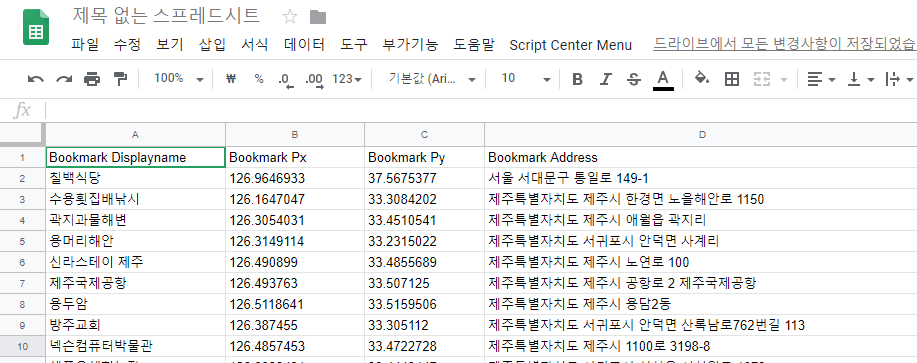This screenshot has width=917, height=363.
Task: Toggle bold formatting
Action: tap(577, 79)
